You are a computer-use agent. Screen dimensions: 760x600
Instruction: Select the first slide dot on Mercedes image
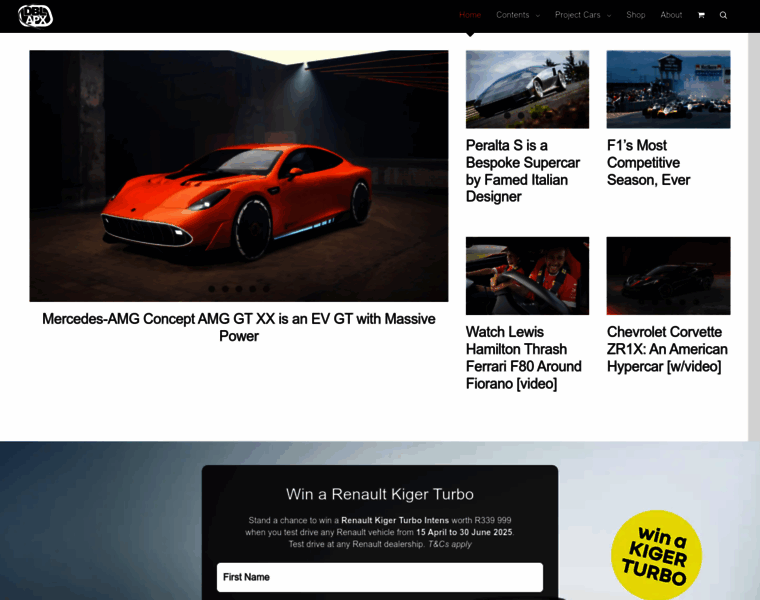[x=212, y=289]
